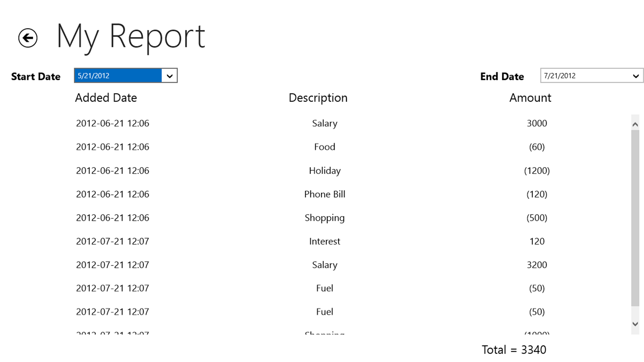Select the Phone Bill row
The width and height of the screenshot is (644, 362).
point(325,194)
